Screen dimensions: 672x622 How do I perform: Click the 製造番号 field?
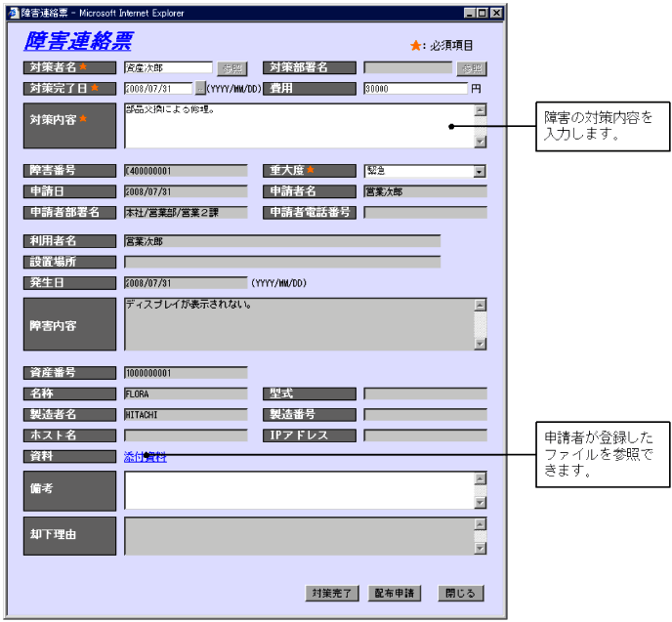[x=425, y=415]
